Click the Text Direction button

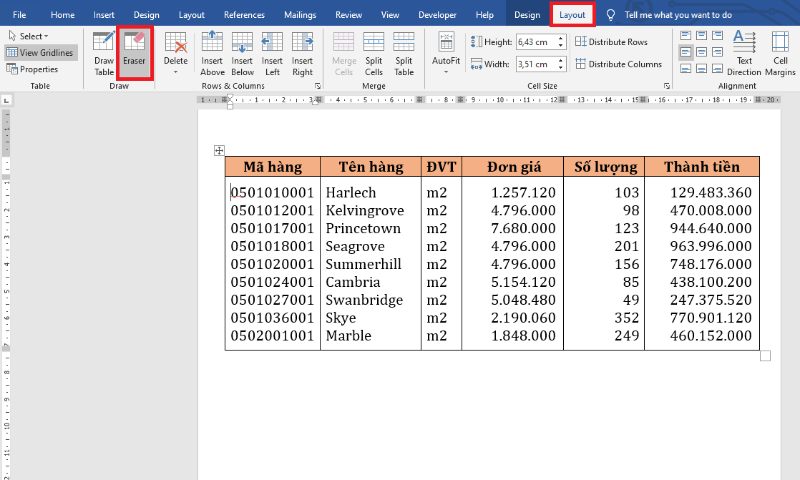[x=744, y=54]
